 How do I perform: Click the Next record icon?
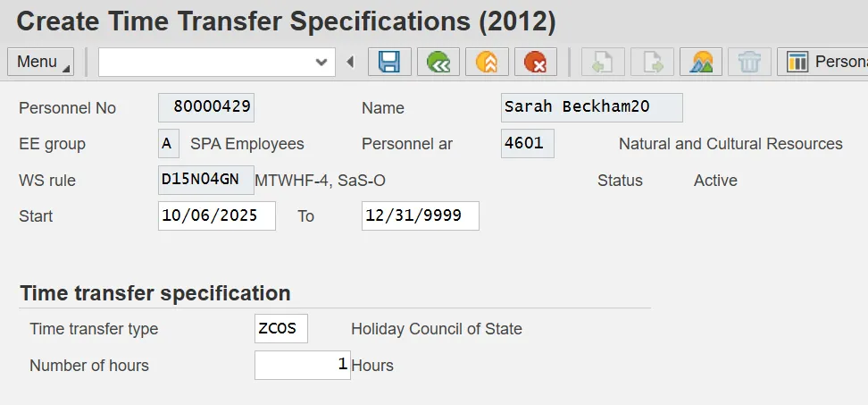[652, 62]
